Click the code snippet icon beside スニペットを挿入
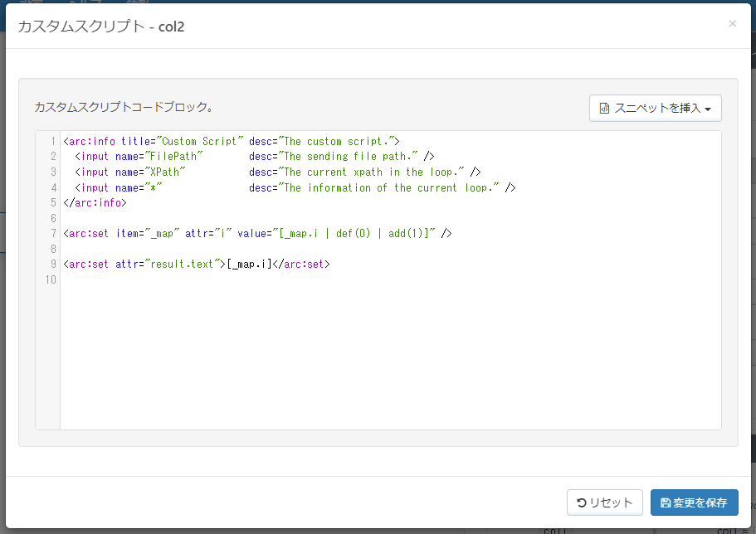The width and height of the screenshot is (756, 534). click(605, 108)
